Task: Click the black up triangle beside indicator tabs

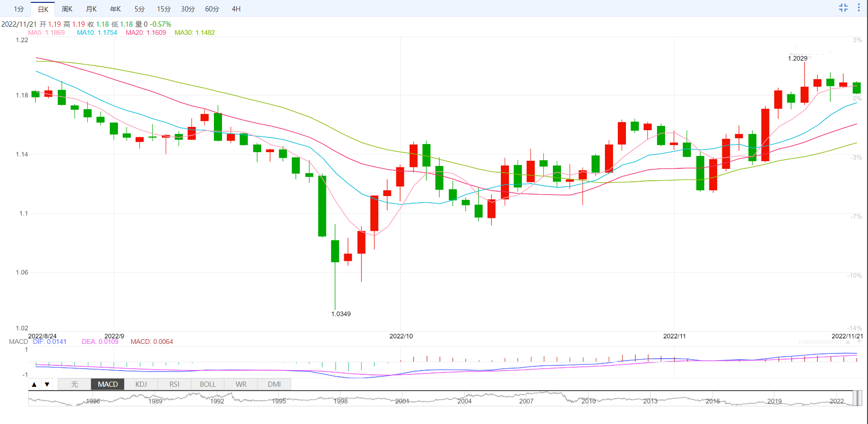Action: tap(34, 384)
